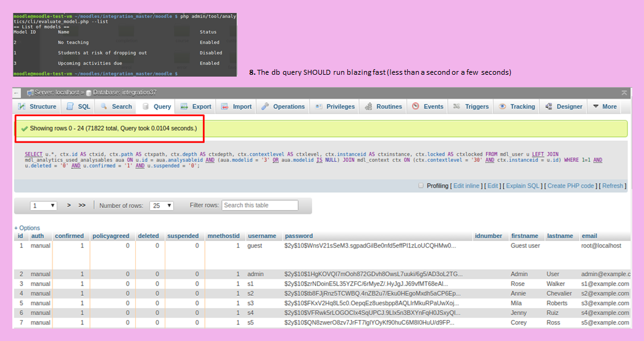Click the Tracking eye icon

(x=502, y=106)
